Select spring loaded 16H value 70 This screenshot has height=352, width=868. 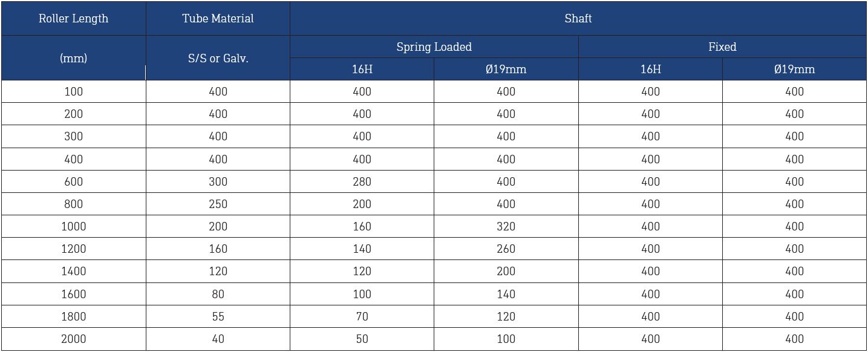click(x=362, y=316)
